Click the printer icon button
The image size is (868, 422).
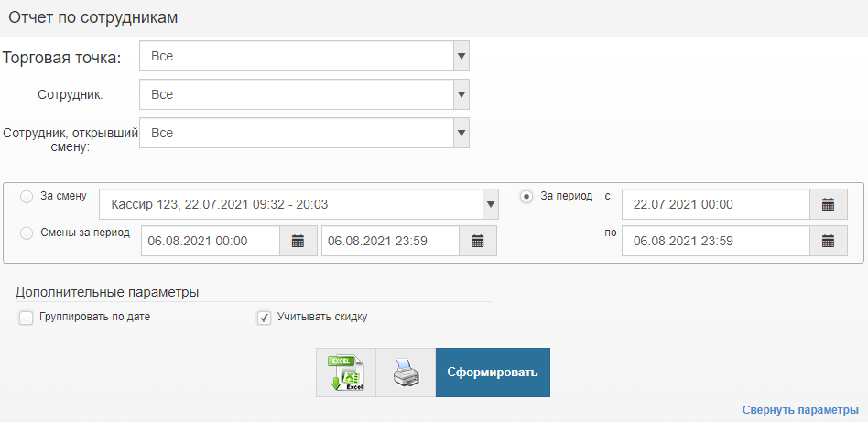pyautogui.click(x=406, y=373)
